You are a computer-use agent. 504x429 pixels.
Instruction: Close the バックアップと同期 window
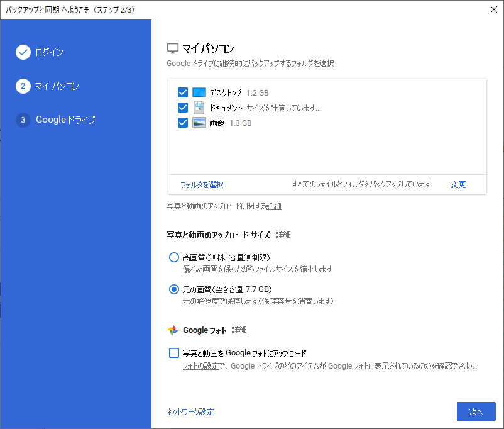[x=494, y=9]
